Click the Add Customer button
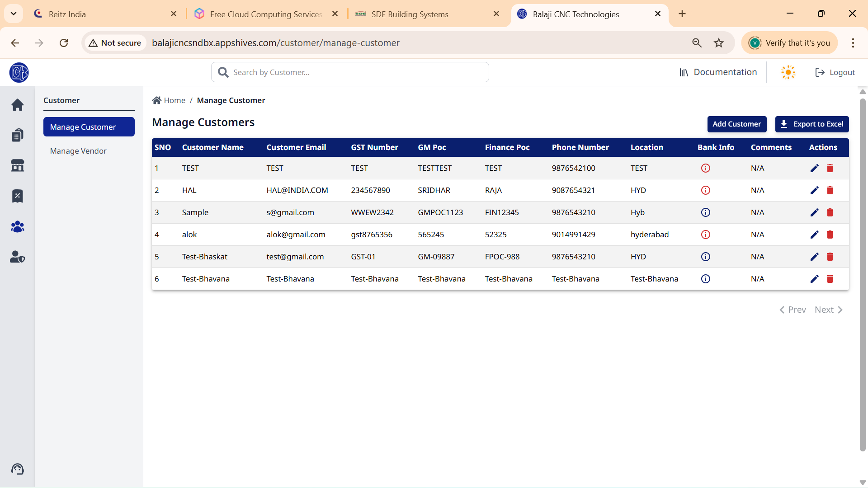 pyautogui.click(x=736, y=124)
